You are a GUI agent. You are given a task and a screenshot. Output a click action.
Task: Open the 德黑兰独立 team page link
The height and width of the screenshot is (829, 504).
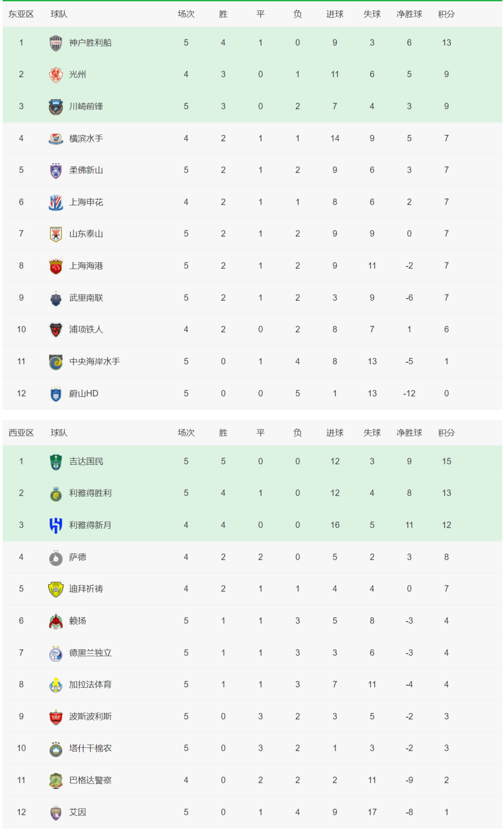[90, 653]
